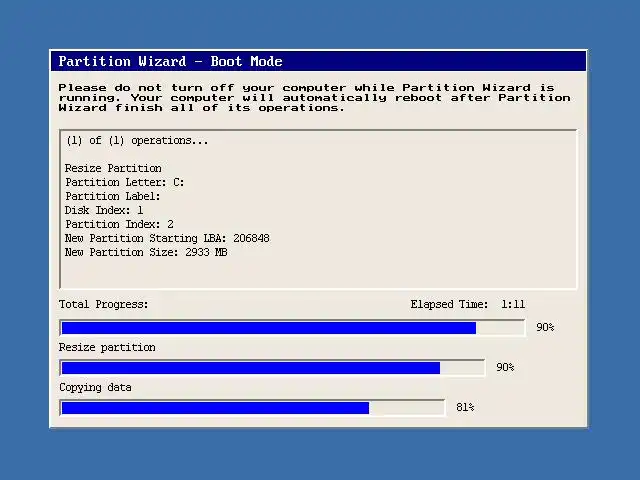Click the Total Progress 90% value

click(545, 327)
